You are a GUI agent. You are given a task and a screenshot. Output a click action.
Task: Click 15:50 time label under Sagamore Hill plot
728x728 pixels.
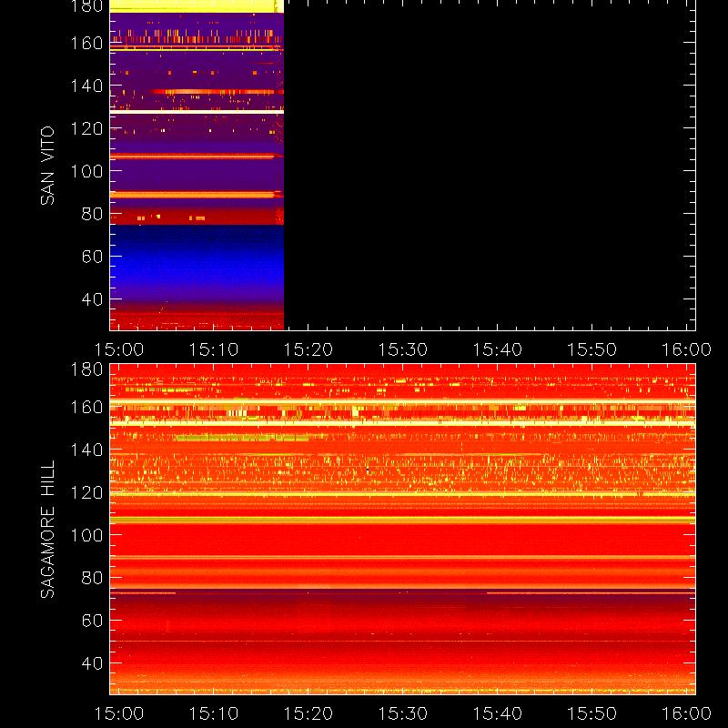click(x=592, y=713)
